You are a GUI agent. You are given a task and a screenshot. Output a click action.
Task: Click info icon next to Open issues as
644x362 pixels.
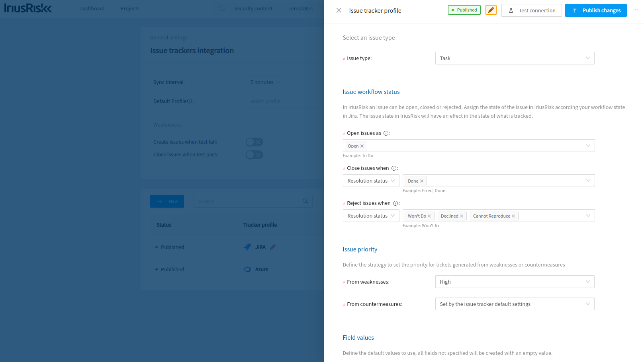pyautogui.click(x=386, y=133)
